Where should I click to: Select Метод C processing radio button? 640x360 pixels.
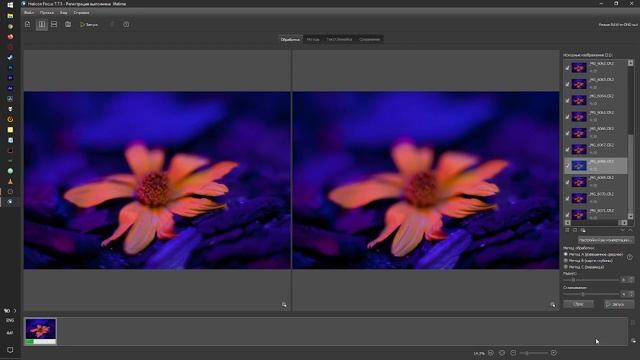click(566, 267)
